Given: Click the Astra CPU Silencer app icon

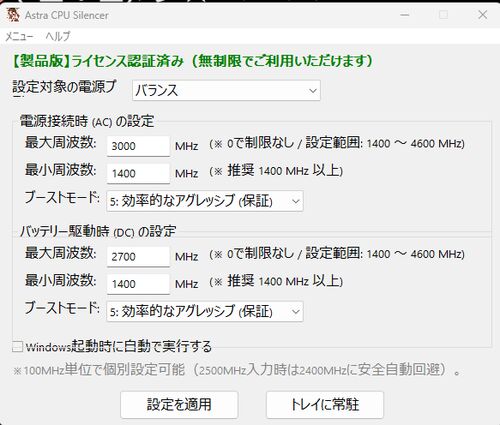Looking at the screenshot, I should (x=13, y=15).
